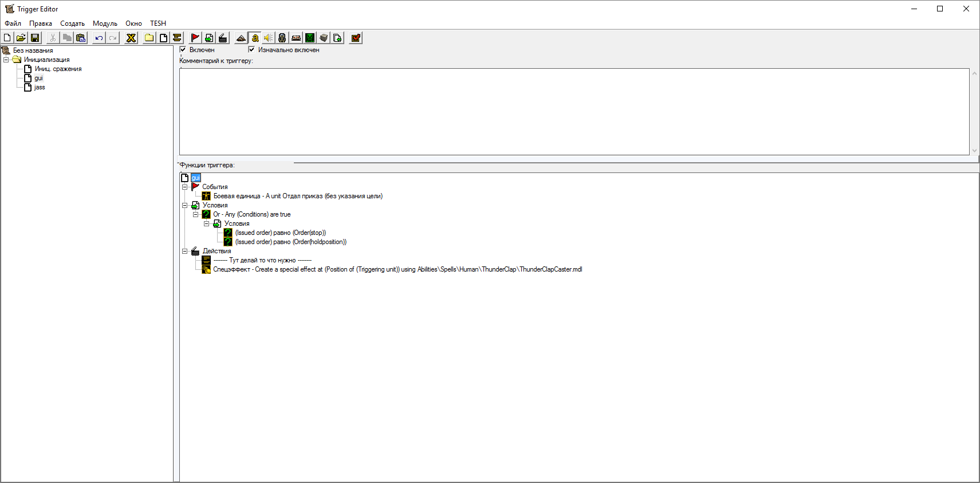Save the map with the floppy disk icon

pyautogui.click(x=35, y=38)
